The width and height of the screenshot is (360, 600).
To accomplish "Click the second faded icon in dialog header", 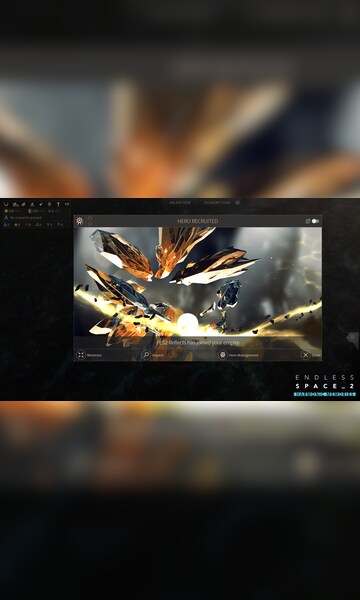I will [90, 221].
